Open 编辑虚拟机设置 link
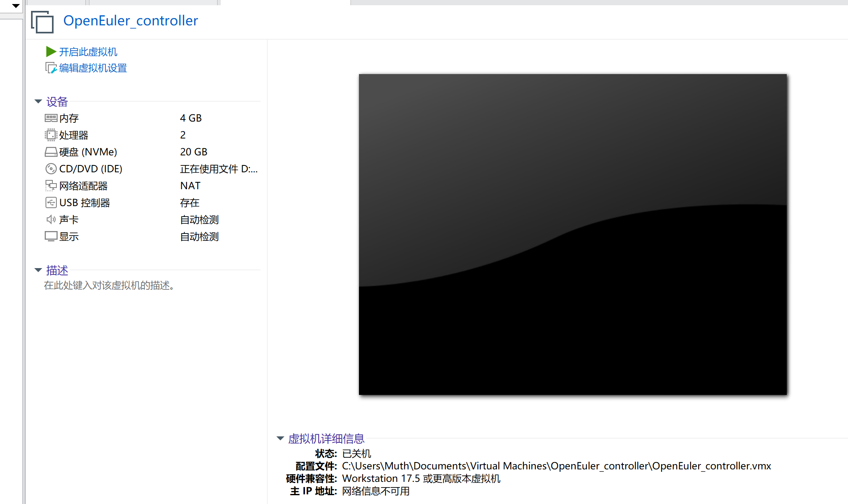 coord(92,68)
